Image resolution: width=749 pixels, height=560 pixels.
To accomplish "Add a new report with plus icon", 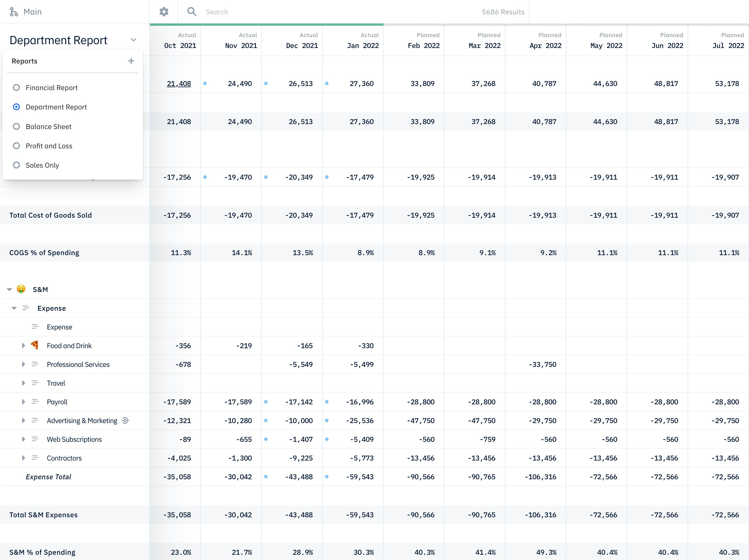I will click(x=131, y=61).
